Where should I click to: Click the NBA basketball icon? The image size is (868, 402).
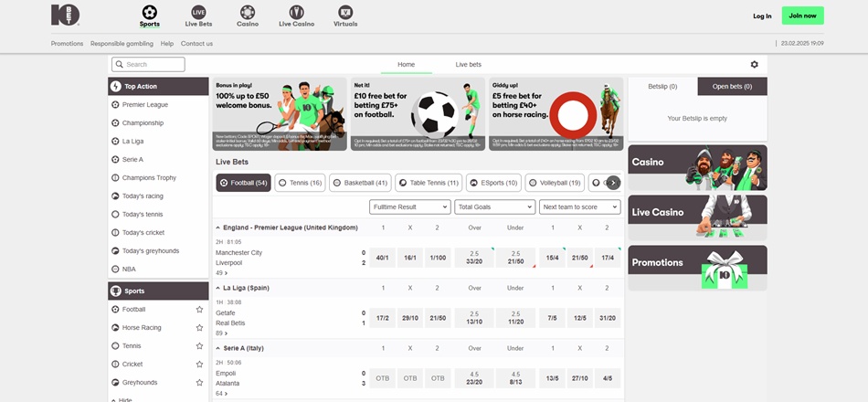click(115, 270)
